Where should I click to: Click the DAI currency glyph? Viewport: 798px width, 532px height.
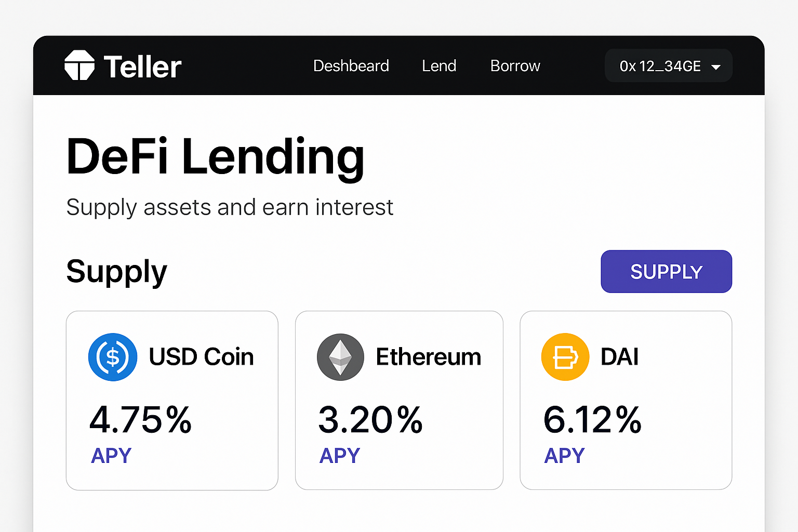565,357
